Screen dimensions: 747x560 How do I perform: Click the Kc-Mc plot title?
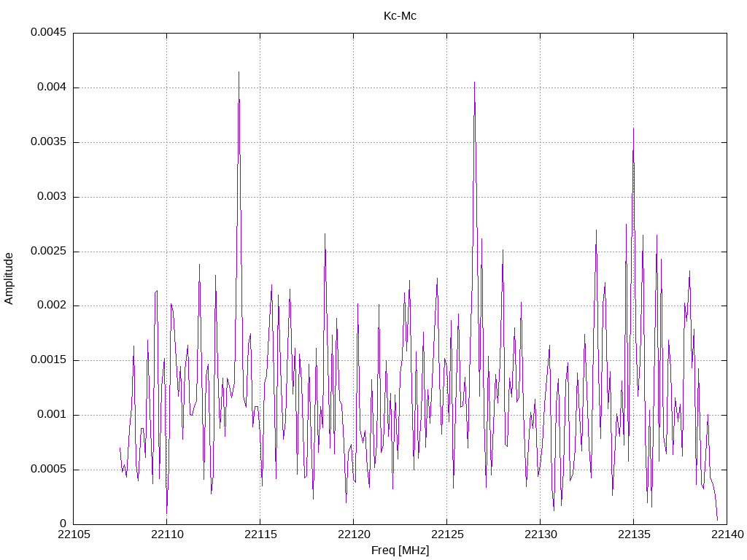tap(400, 16)
